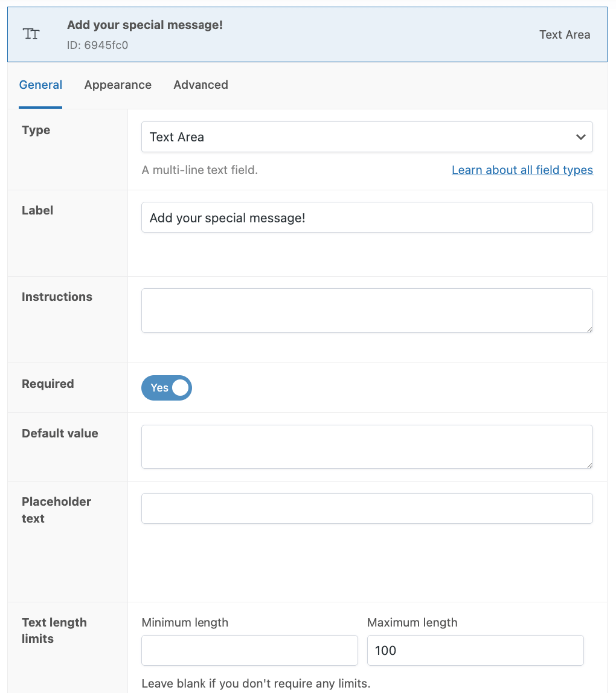Click the field title 'Add your special message!'
The width and height of the screenshot is (616, 693).
[x=145, y=25]
